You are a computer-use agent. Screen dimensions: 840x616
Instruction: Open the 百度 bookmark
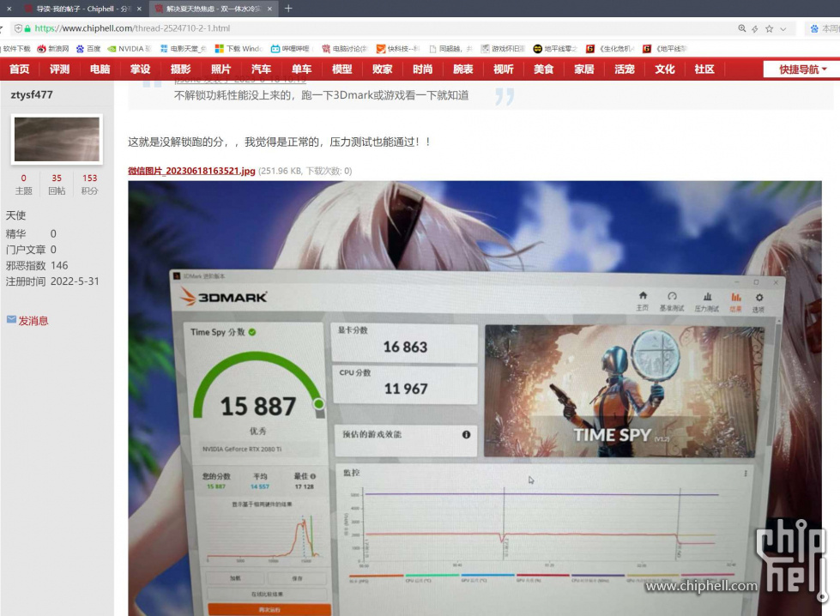coord(88,49)
